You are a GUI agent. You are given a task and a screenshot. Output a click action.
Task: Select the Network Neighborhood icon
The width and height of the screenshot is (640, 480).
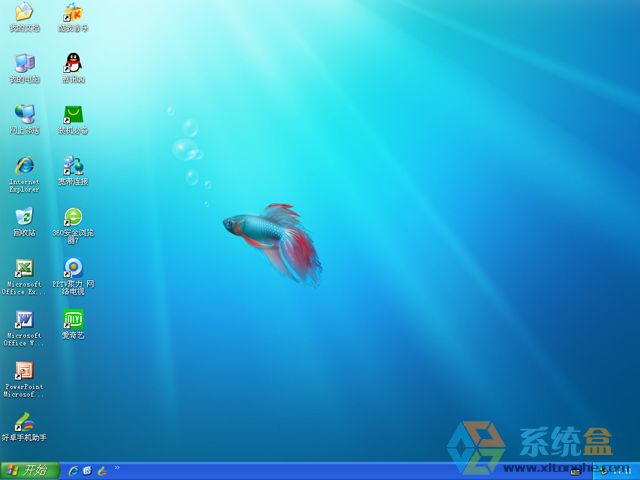(x=24, y=115)
